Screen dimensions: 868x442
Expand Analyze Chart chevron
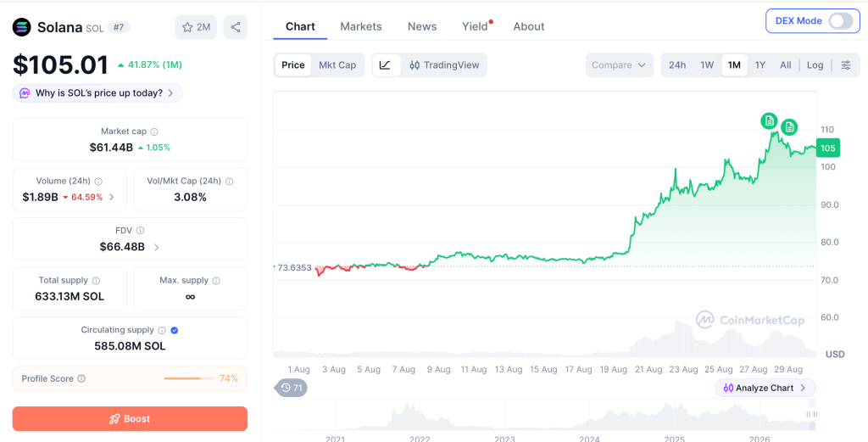pyautogui.click(x=803, y=388)
